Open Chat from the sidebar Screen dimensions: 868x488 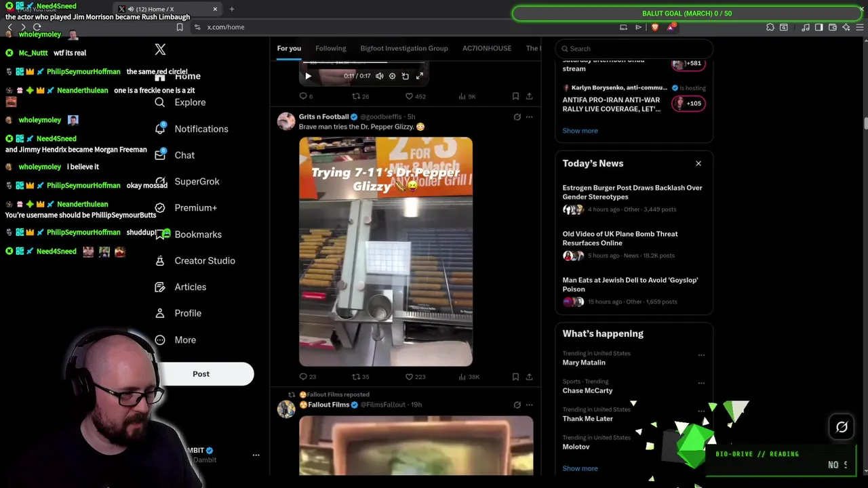(x=175, y=155)
